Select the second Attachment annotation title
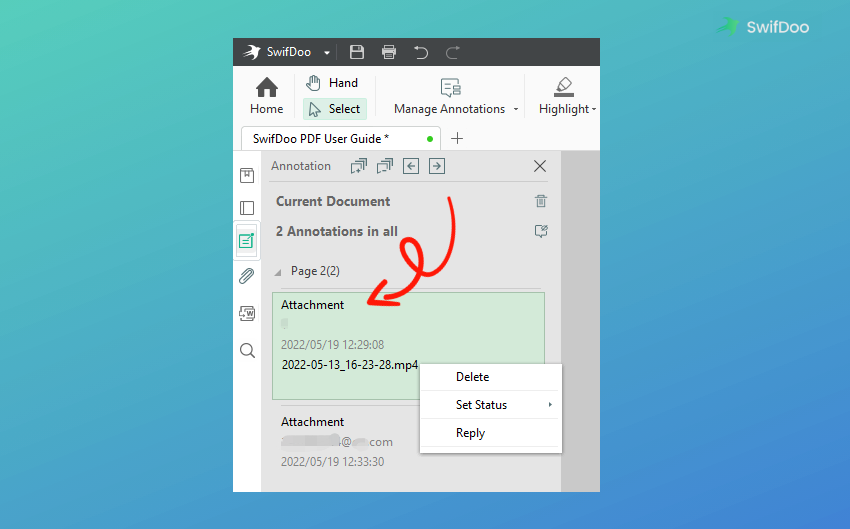 [312, 422]
